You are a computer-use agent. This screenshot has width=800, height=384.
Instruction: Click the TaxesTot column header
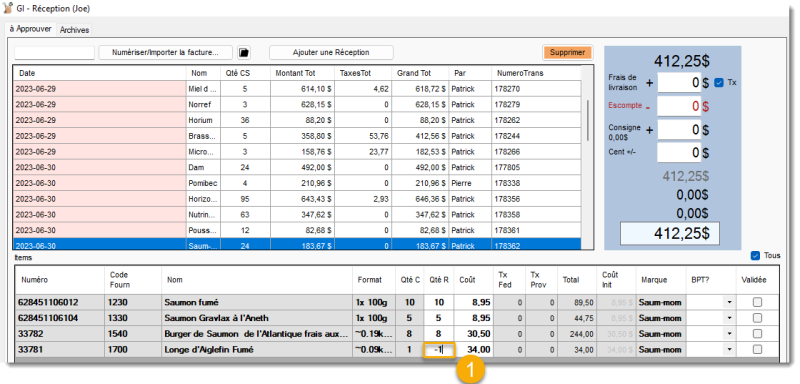(x=363, y=73)
